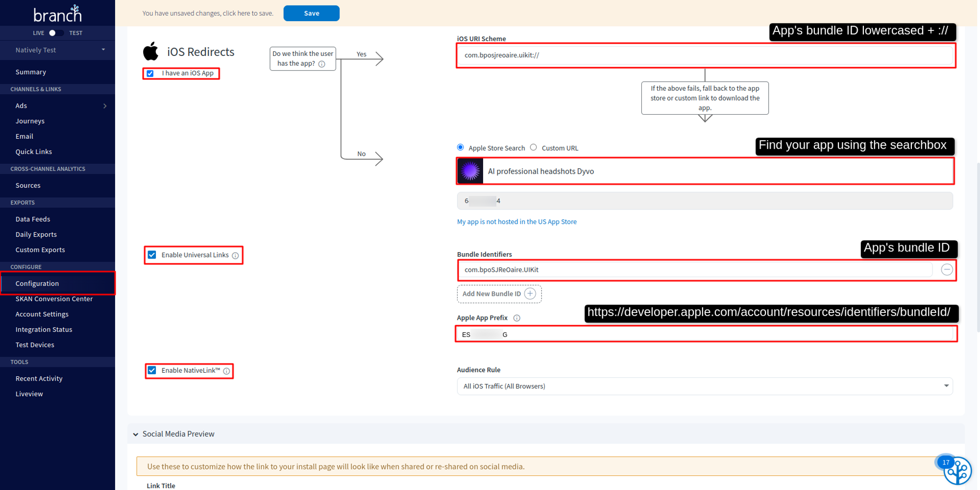Remove the bundle identifier with minus icon
Screen dimensions: 980x490
pos(947,270)
